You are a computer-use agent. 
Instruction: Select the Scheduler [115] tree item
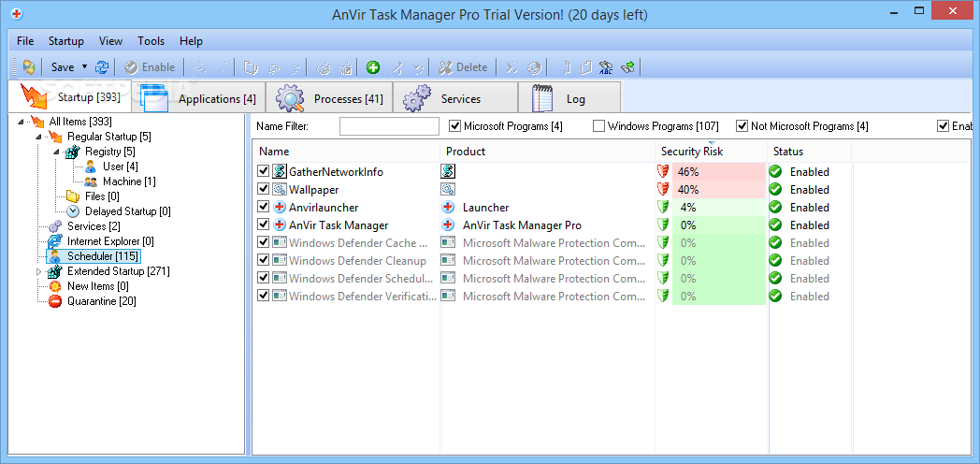(x=103, y=255)
